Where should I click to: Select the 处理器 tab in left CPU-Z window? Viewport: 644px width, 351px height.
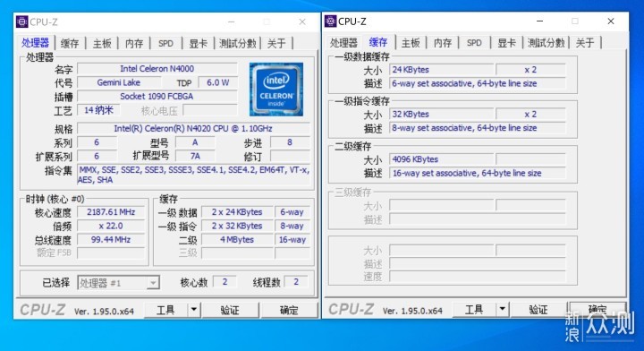(36, 42)
